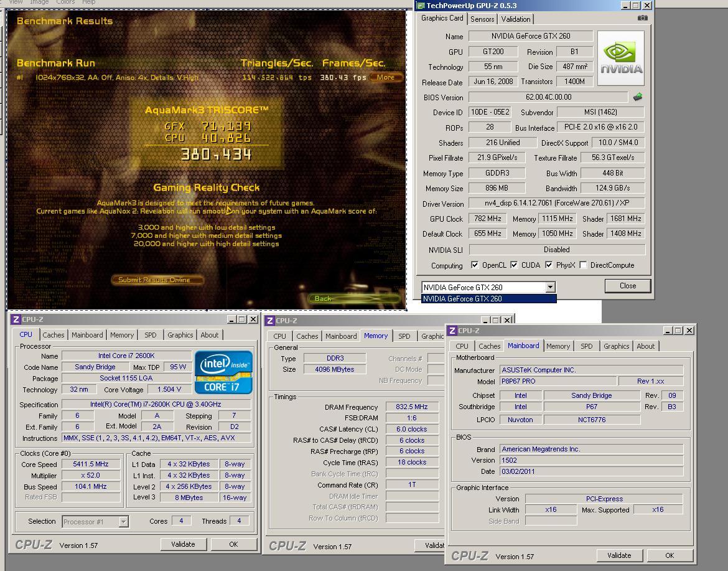Click the Memory Size value 4096 MBytes
This screenshot has width=728, height=571.
click(334, 369)
